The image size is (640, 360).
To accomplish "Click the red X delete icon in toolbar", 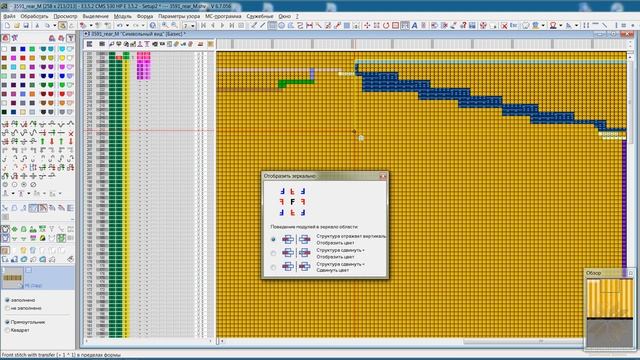I will [x=504, y=25].
